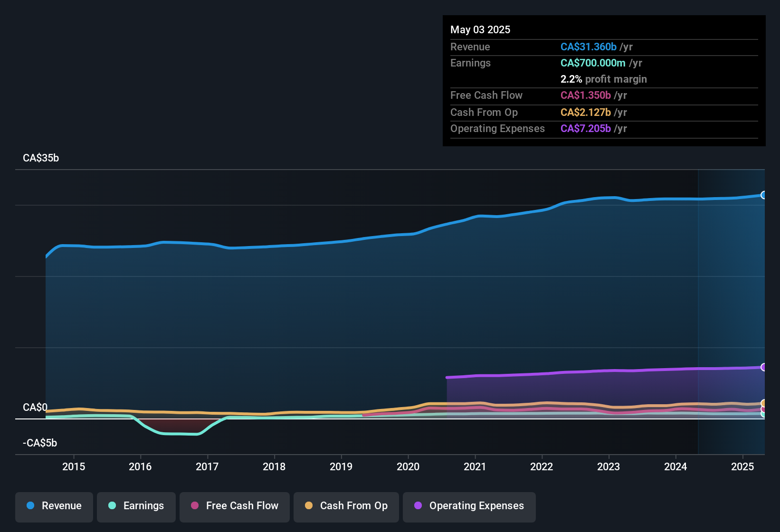Image resolution: width=780 pixels, height=532 pixels.
Task: Click the 2.2% profit margin text
Action: [604, 79]
